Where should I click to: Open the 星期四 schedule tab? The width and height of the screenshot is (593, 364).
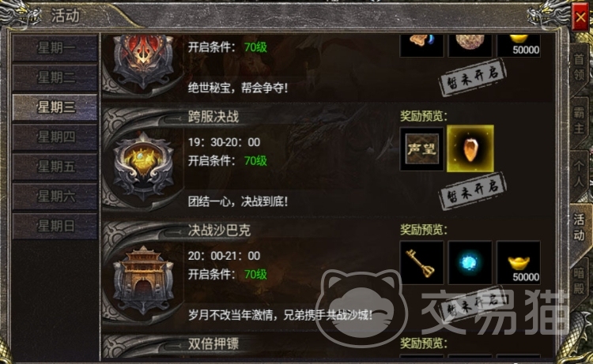55,137
